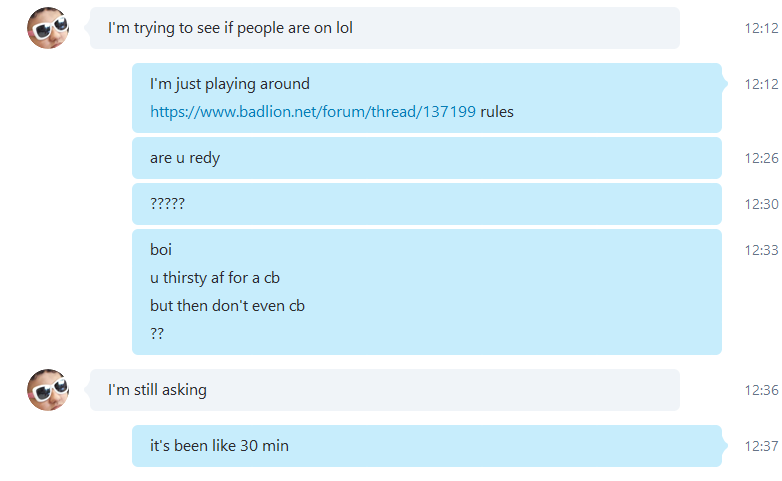Select the "it's been like 30 min" message
782x481 pixels.
click(x=427, y=446)
